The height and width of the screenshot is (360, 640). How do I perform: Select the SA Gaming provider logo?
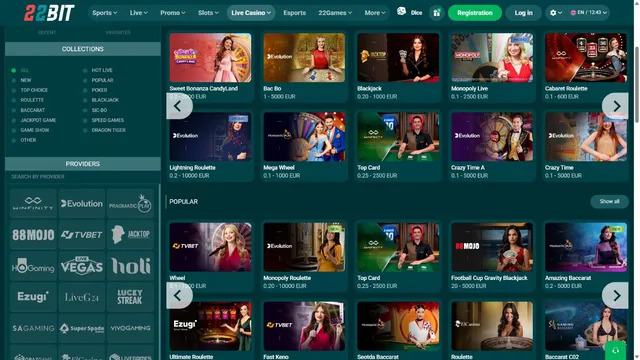tap(33, 328)
